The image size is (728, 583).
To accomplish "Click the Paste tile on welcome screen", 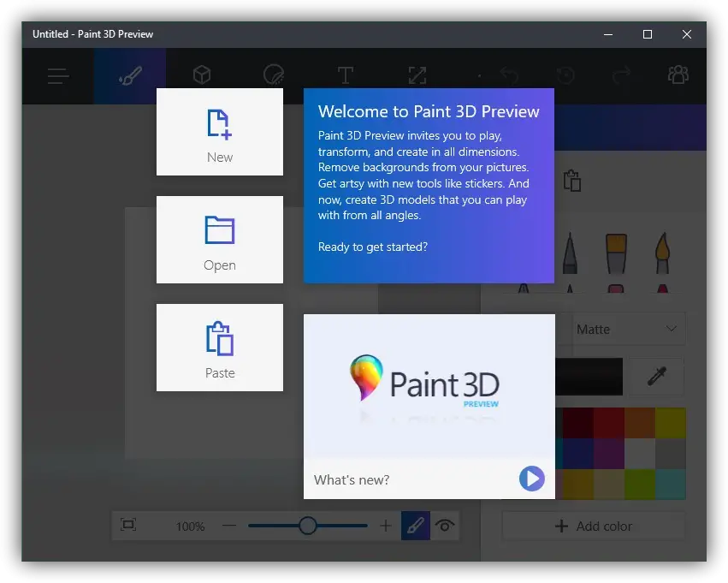I will 220,348.
